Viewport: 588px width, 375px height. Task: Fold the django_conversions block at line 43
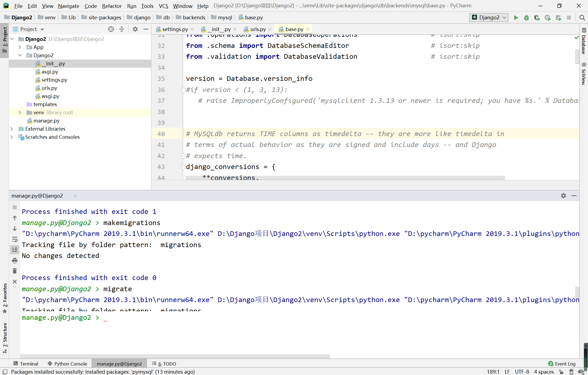pos(183,167)
